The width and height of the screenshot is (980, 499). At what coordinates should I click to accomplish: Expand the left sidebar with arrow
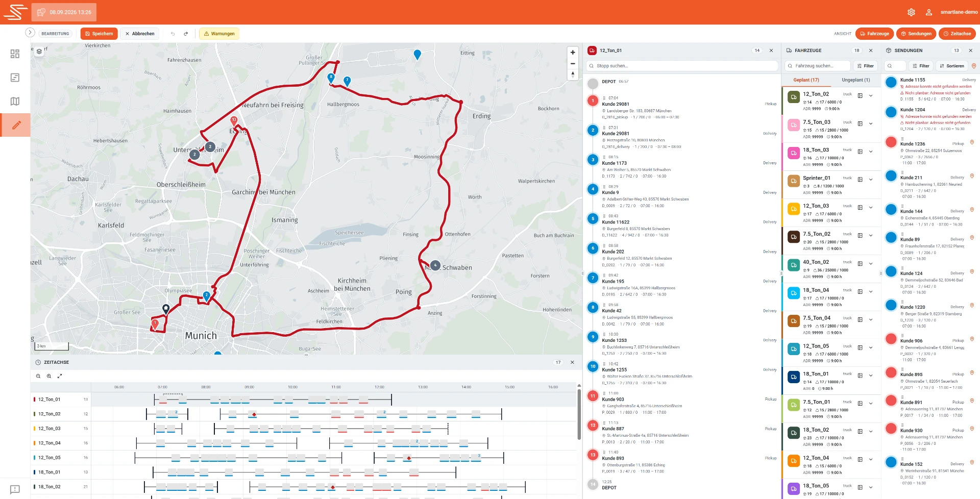(x=30, y=33)
